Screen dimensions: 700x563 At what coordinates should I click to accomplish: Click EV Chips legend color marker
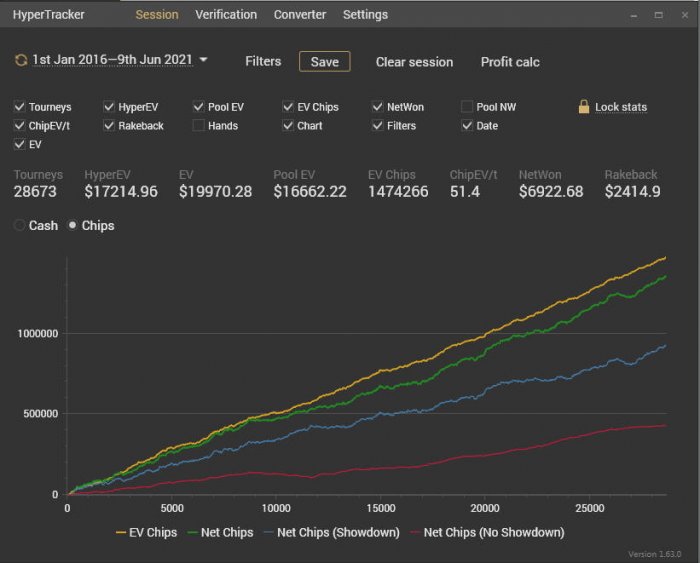[x=121, y=533]
